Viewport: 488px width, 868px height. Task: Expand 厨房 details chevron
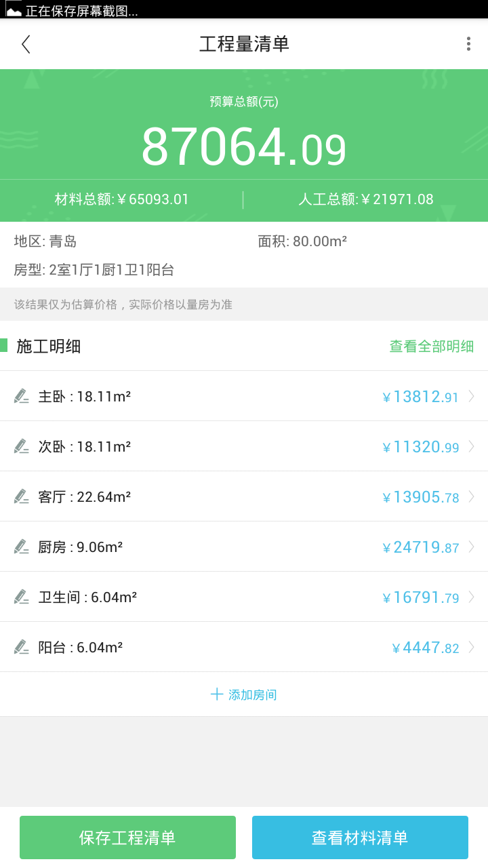[471, 547]
